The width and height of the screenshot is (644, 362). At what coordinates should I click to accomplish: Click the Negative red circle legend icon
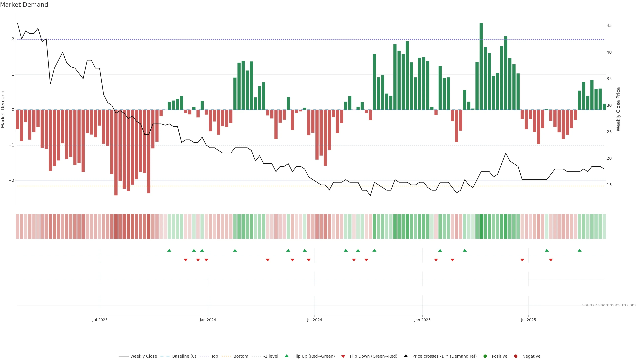point(516,356)
